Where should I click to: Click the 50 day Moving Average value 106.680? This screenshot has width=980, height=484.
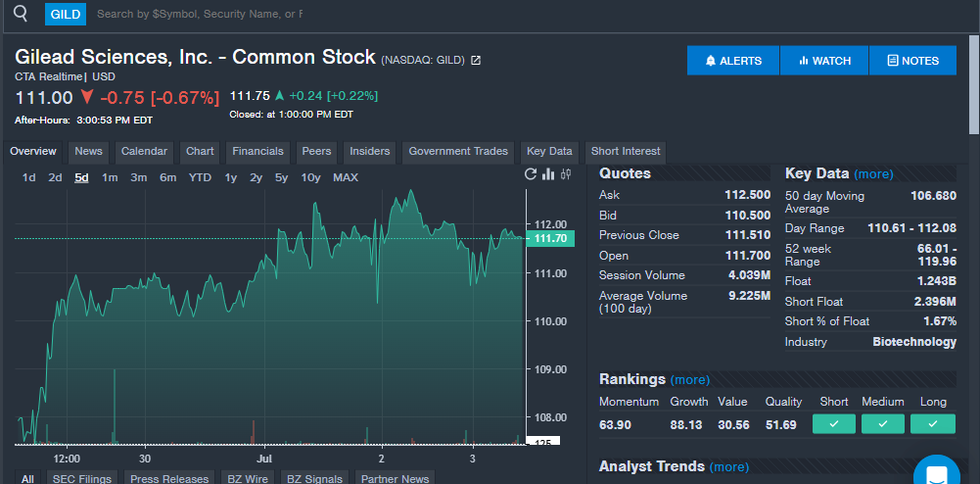pos(933,196)
